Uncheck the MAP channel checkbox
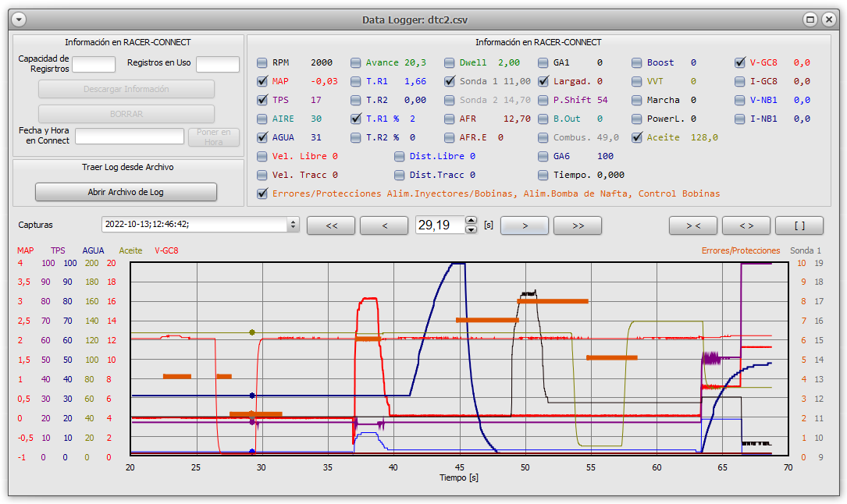 262,81
